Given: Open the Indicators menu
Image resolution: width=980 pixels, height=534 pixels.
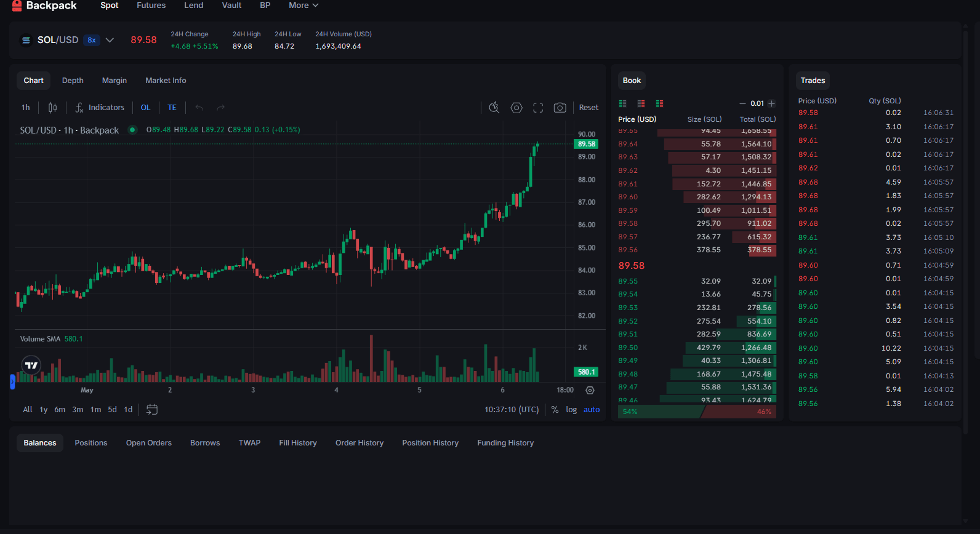Looking at the screenshot, I should click(100, 108).
